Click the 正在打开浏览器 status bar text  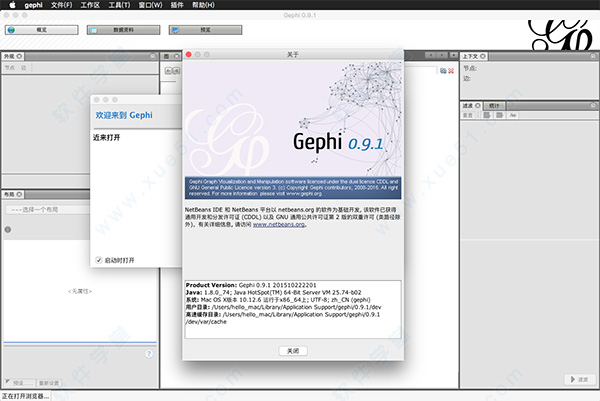point(26,396)
